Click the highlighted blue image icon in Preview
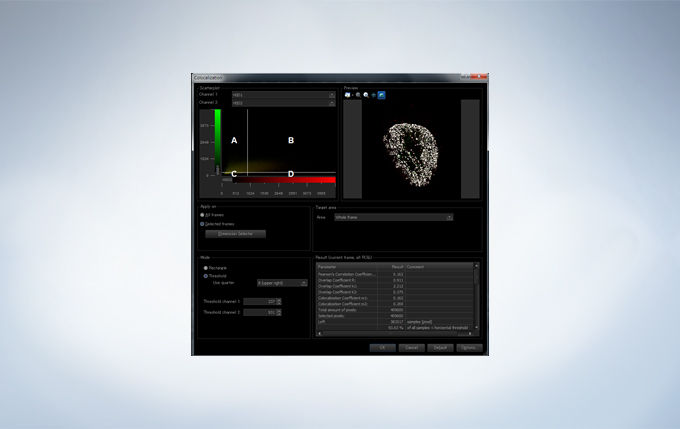680x429 pixels. tap(382, 94)
